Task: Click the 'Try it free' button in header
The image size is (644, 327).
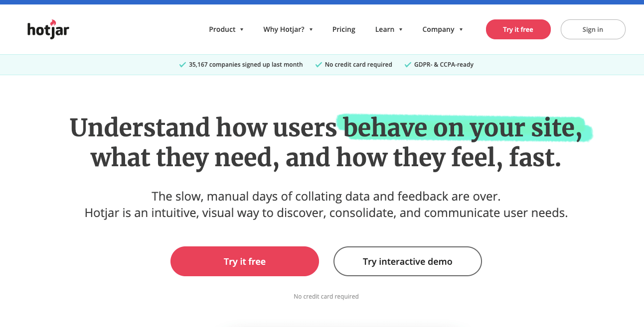Action: [x=518, y=29]
